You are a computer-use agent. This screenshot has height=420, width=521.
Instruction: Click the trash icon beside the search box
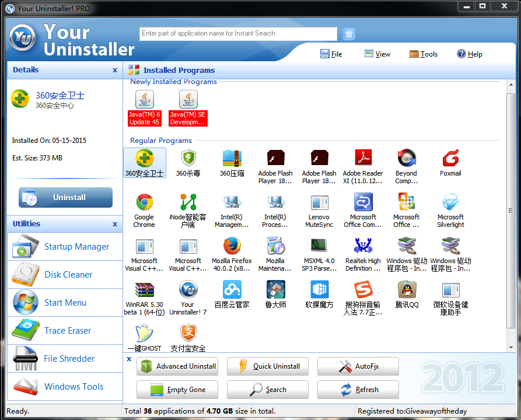pyautogui.click(x=348, y=34)
